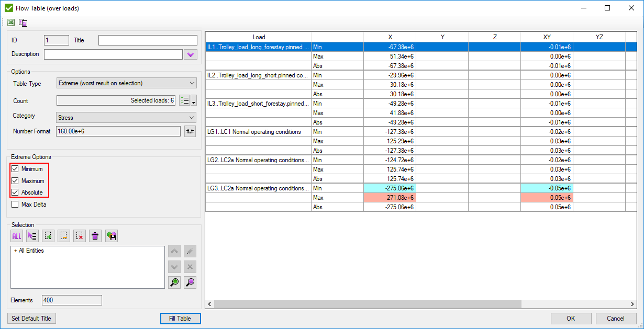This screenshot has height=329, width=644.
Task: Click the green magnifier icon
Action: [175, 282]
